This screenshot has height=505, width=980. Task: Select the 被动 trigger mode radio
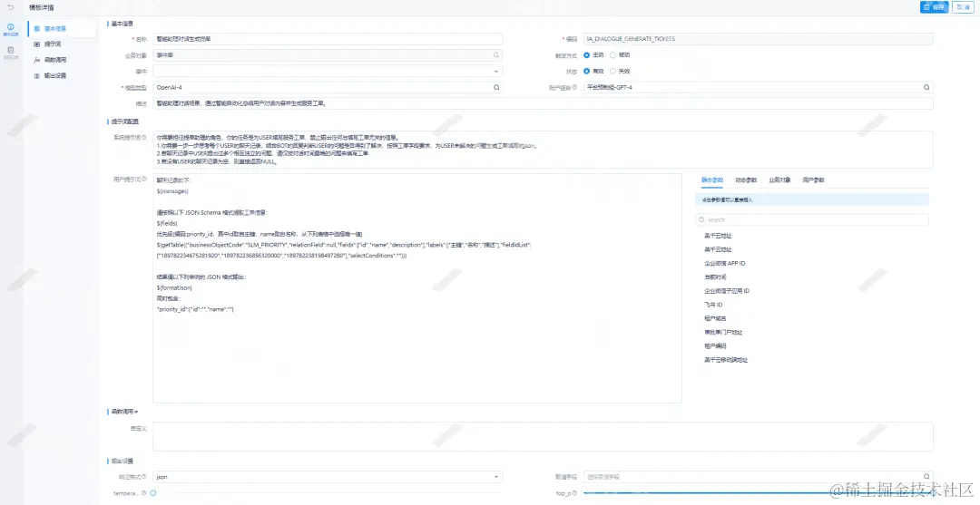(x=612, y=55)
